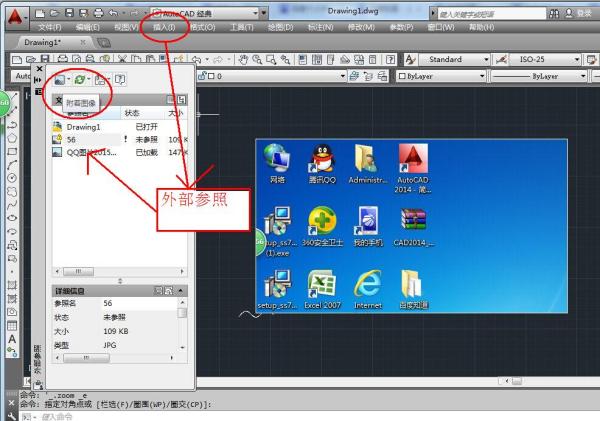Open the 格式(O) menu
This screenshot has width=600, height=421.
pyautogui.click(x=203, y=27)
